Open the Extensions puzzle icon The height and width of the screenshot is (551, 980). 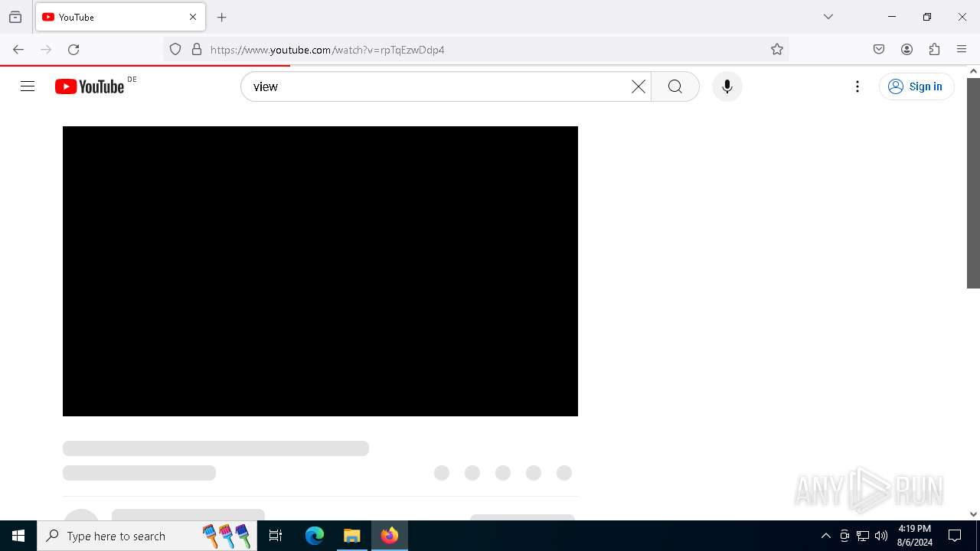coord(934,50)
